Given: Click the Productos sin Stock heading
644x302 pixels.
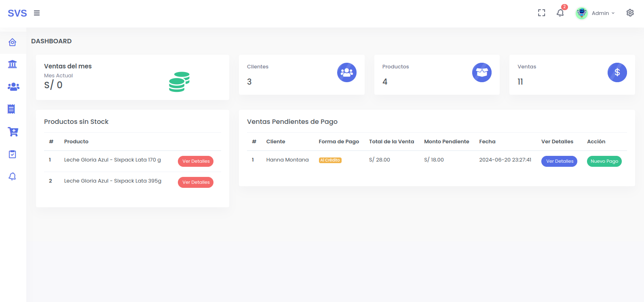Looking at the screenshot, I should tap(76, 121).
